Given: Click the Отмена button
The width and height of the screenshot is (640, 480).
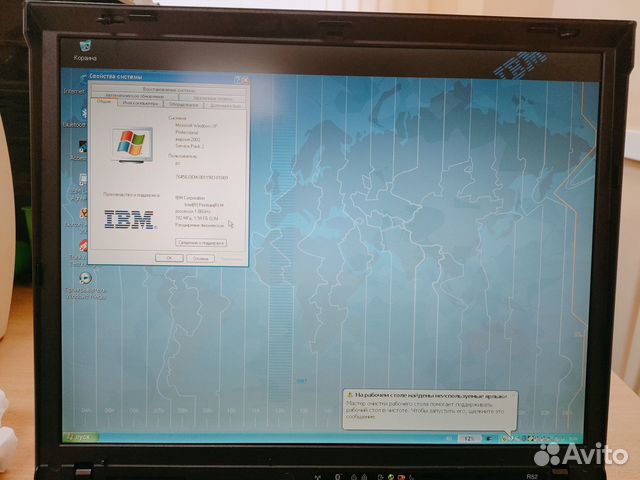Looking at the screenshot, I should [200, 258].
